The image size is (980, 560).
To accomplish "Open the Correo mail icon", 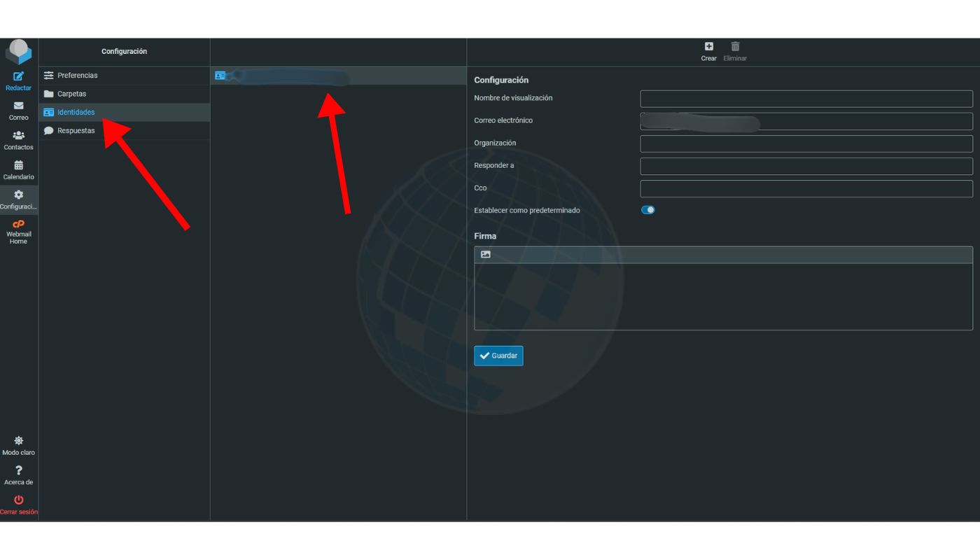I will point(19,106).
